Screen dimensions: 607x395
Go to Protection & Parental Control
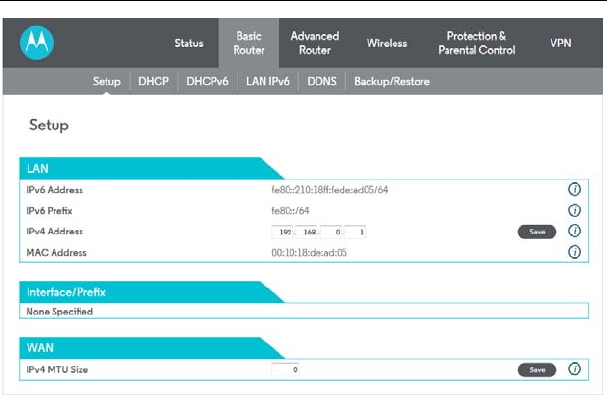(x=477, y=43)
